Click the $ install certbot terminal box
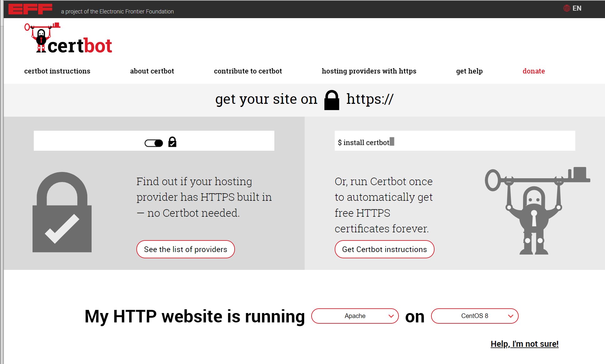 click(x=455, y=141)
